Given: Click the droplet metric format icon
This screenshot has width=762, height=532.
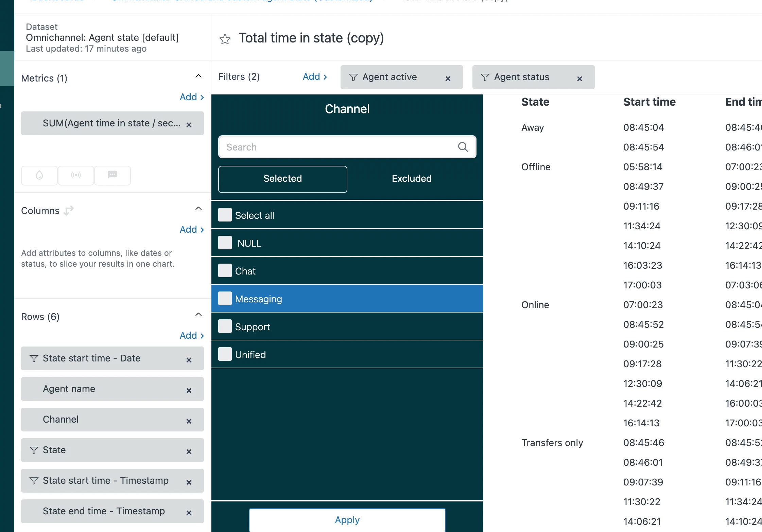Looking at the screenshot, I should point(39,175).
